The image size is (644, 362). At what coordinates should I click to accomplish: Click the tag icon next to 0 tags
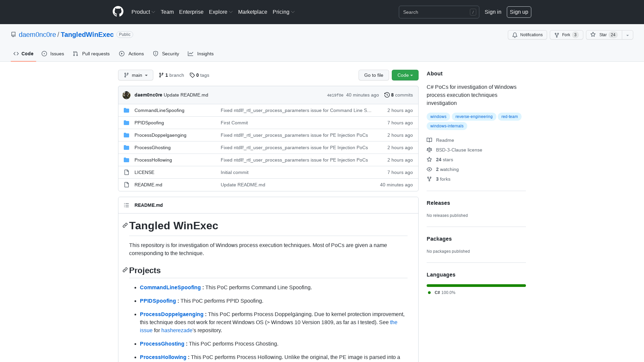[x=192, y=75]
